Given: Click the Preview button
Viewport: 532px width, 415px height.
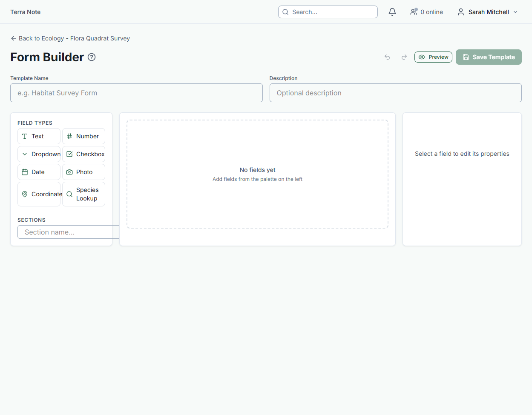Looking at the screenshot, I should (433, 57).
